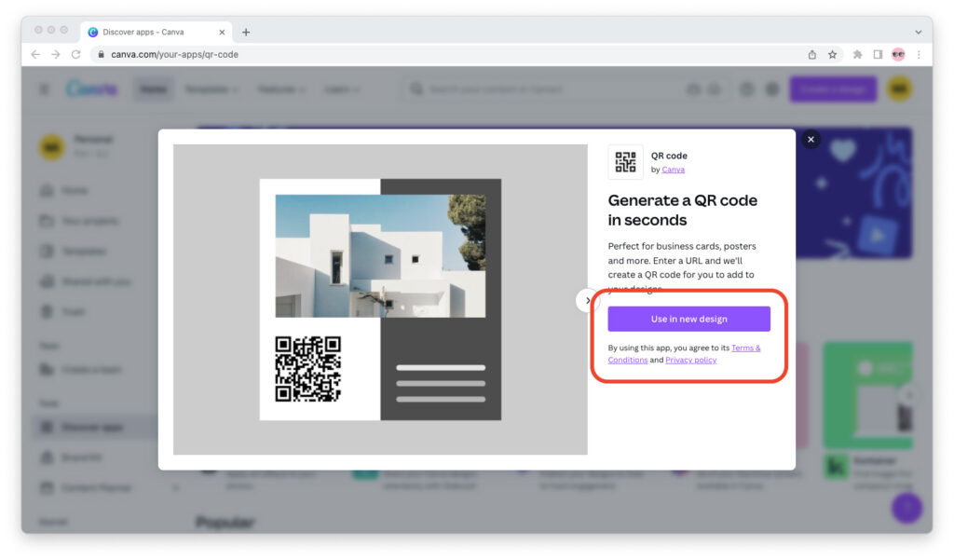
Task: Toggle the browser side panel icon
Action: [x=878, y=54]
